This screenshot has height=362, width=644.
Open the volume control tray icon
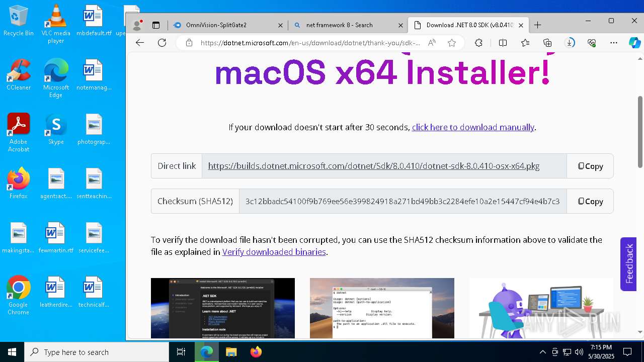579,352
